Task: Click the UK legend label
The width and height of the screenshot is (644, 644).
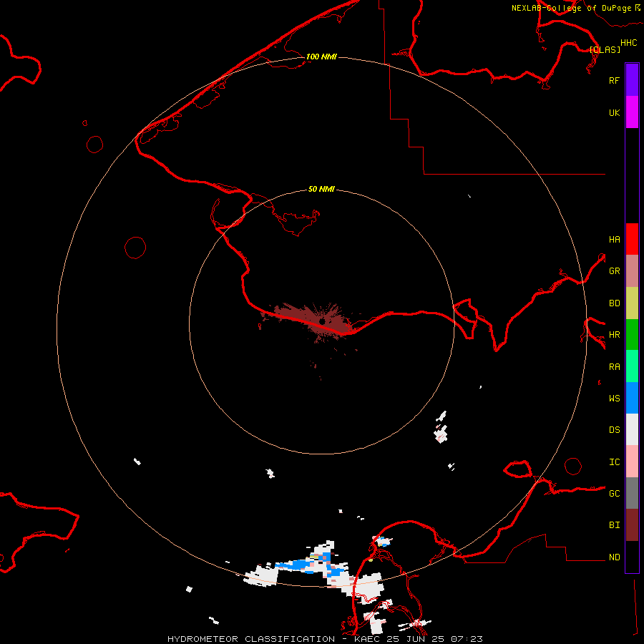Action: (614, 112)
